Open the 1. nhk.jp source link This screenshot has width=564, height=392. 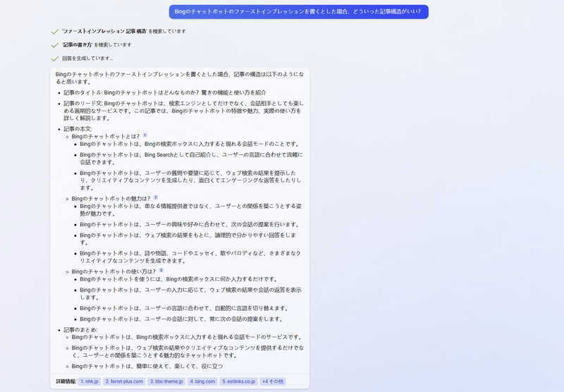(90, 381)
